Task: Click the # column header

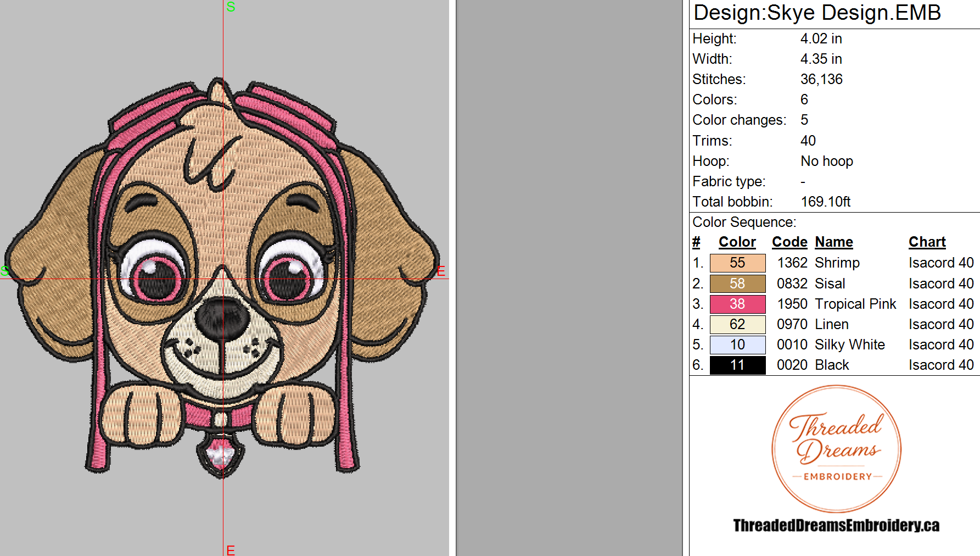Action: pyautogui.click(x=696, y=242)
